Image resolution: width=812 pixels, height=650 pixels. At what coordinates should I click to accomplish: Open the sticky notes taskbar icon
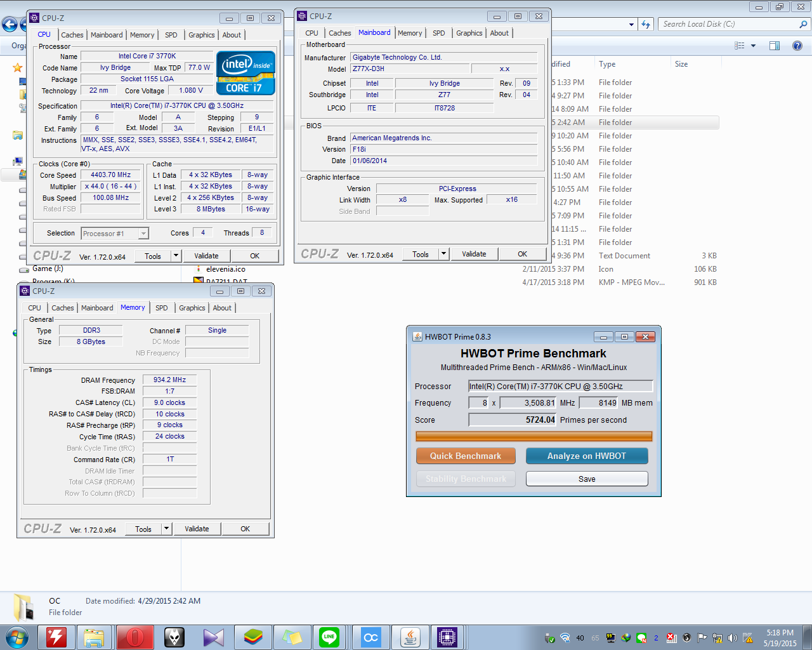tap(292, 637)
